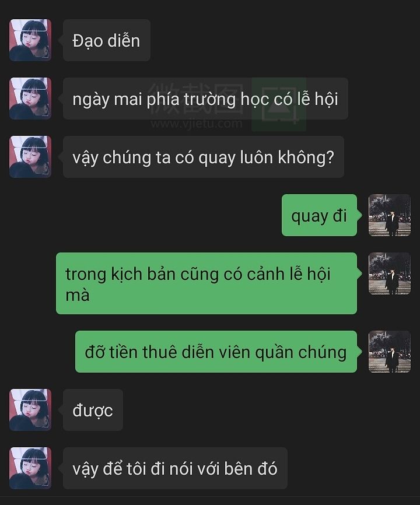The width and height of the screenshot is (420, 505).
Task: Select the 'vậy chúng ta có quay luôn không?' bubble
Action: 204,157
